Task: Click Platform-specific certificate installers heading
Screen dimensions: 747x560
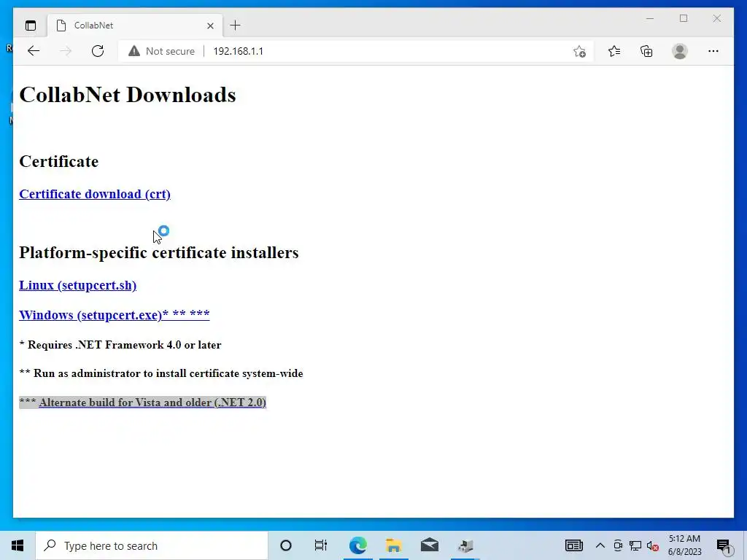Action: [x=158, y=252]
